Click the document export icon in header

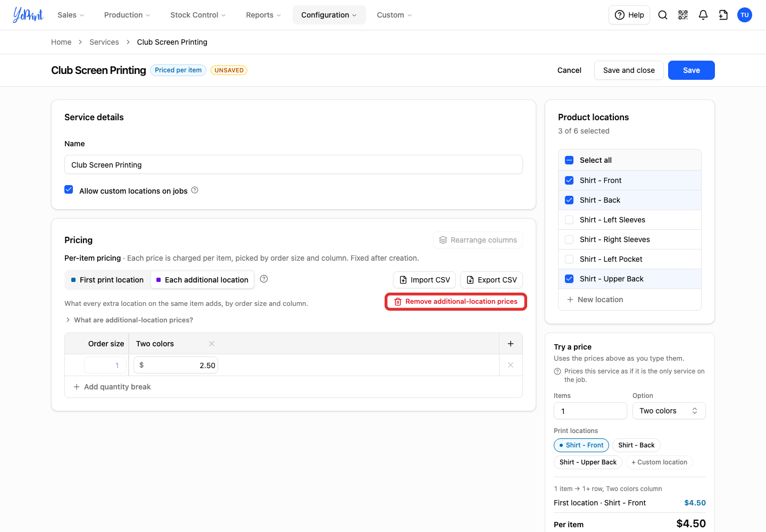pyautogui.click(x=723, y=15)
